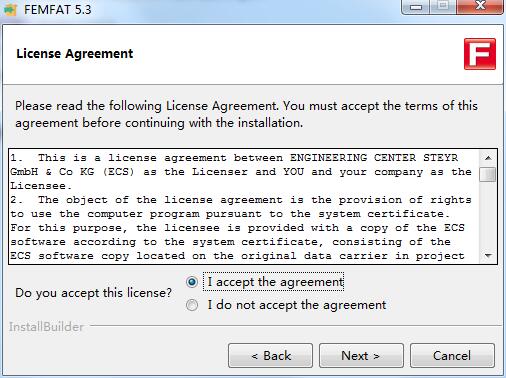Maximize the FEMFAT installer window
Viewport: 506px width, 378px height.
point(443,7)
